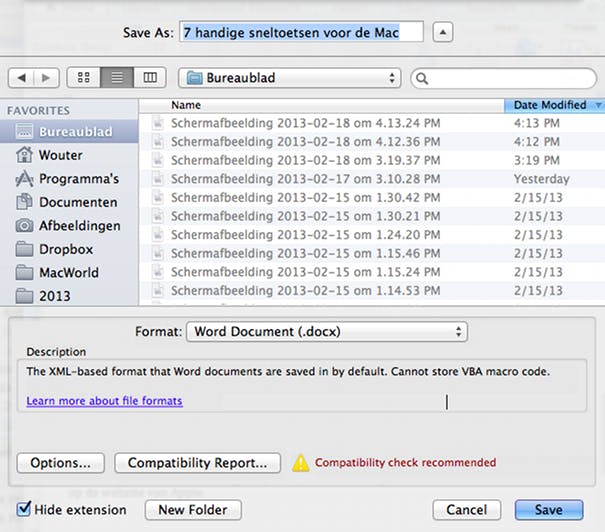
Task: Open the Bureaublad location dropdown
Action: tap(289, 77)
